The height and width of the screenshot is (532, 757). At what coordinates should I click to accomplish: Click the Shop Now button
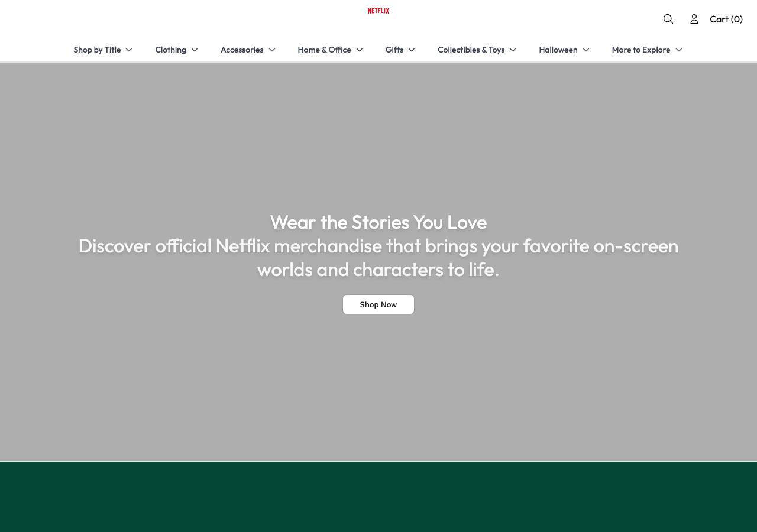[x=378, y=304]
